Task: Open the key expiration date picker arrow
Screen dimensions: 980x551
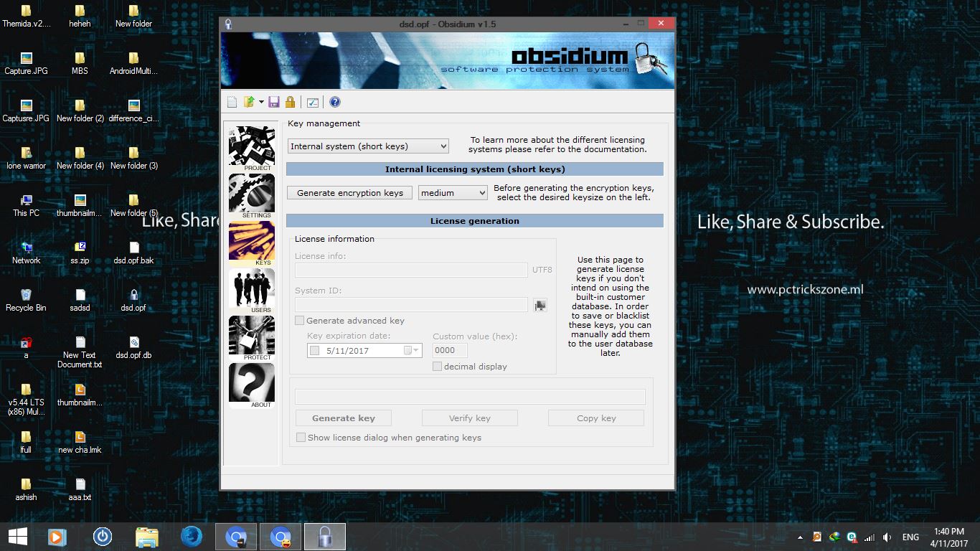Action: (416, 351)
